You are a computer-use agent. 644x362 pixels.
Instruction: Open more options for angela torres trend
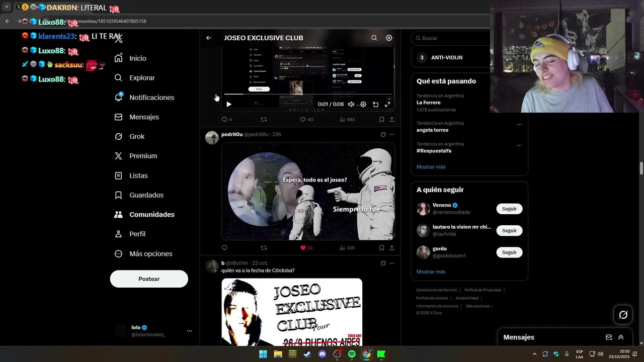pos(519,125)
